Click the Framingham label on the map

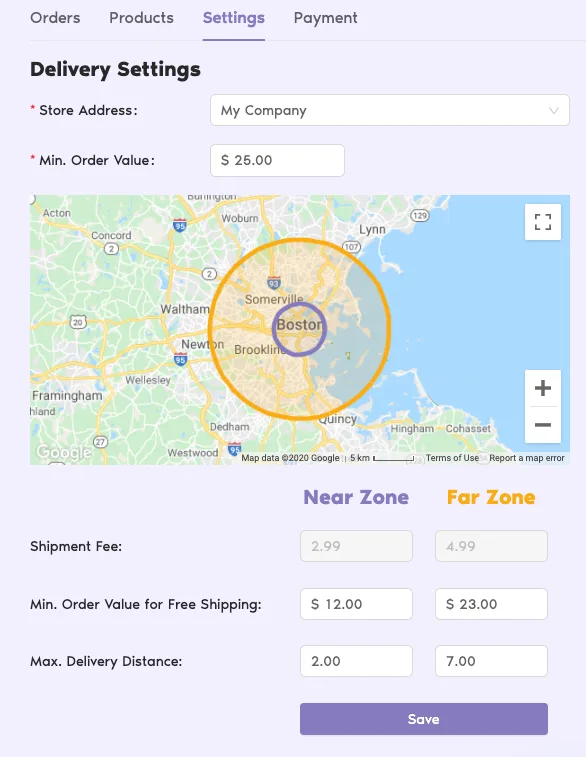[67, 395]
